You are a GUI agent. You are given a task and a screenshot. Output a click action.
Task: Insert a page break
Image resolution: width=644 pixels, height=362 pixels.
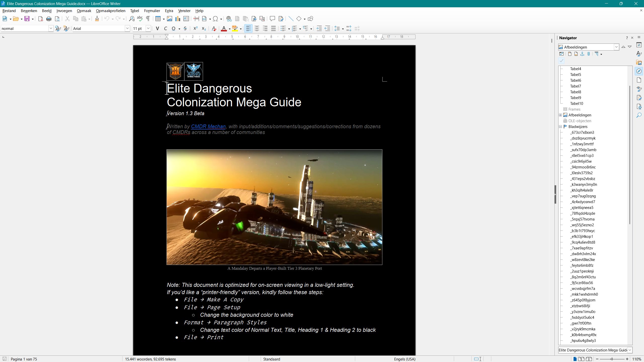[x=196, y=19]
